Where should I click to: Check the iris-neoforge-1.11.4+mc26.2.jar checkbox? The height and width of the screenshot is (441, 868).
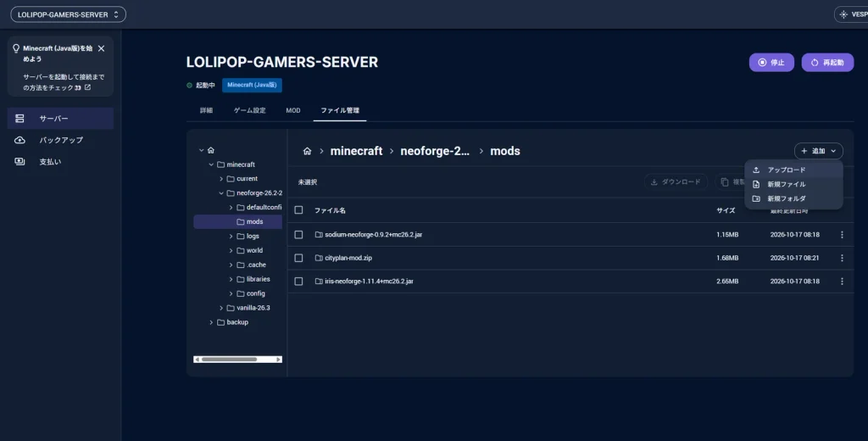299,282
